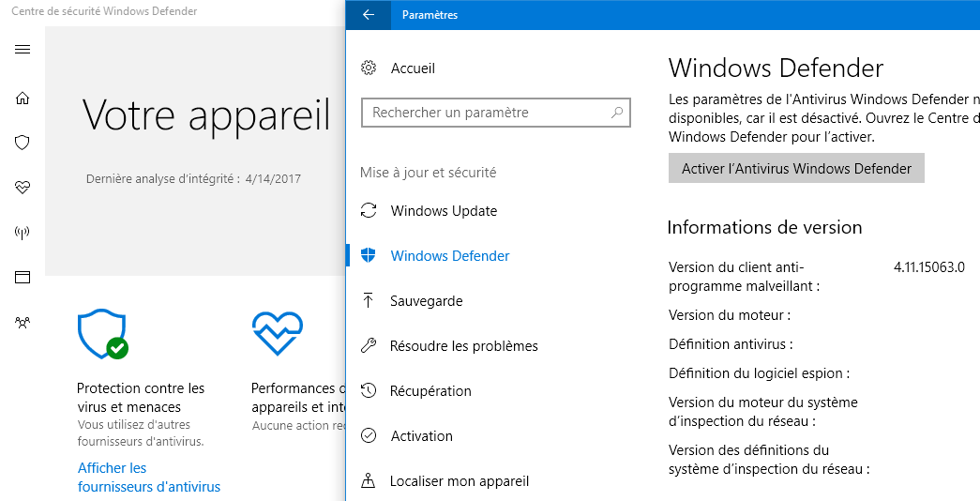Click the Votre appareil heading
Image resolution: width=980 pixels, height=501 pixels.
pos(206,115)
